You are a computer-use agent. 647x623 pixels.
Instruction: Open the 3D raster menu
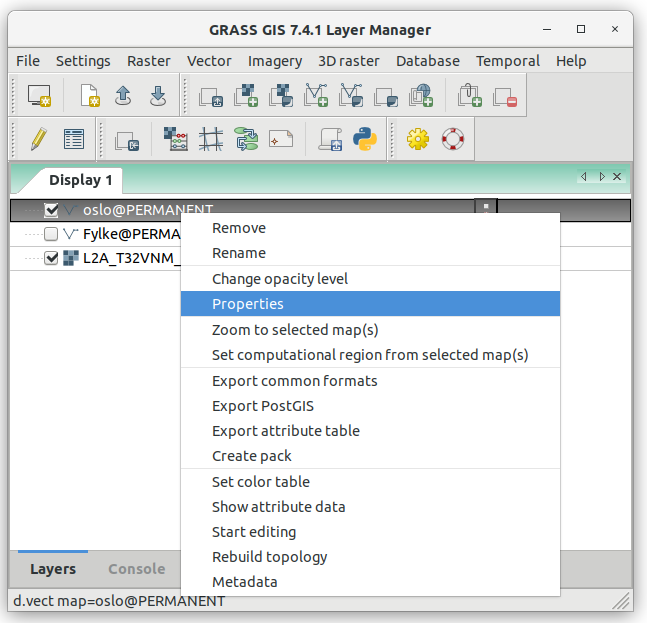coord(349,61)
